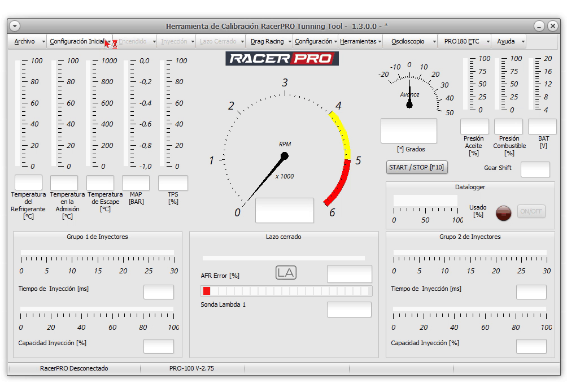Click the LA closed-loop icon
The width and height of the screenshot is (567, 392).
coord(286,272)
